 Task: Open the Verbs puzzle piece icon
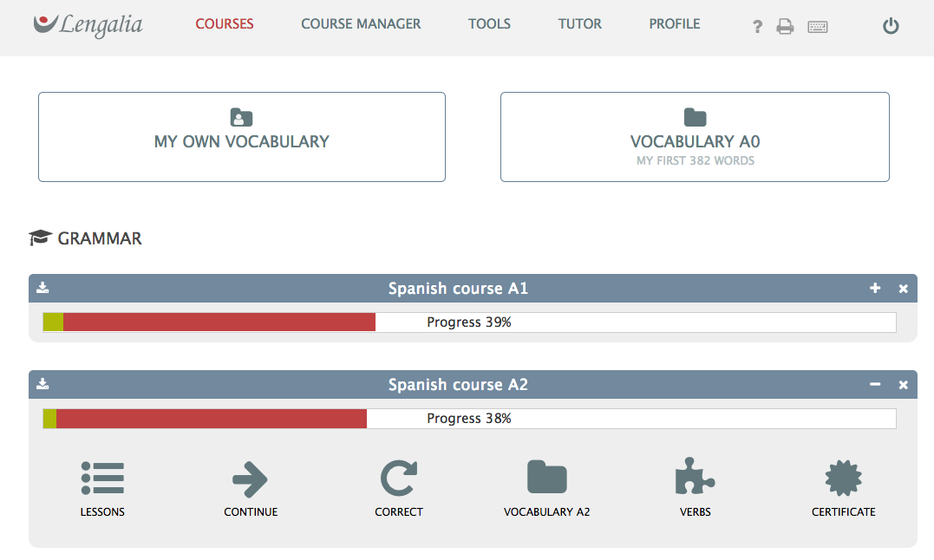coord(695,476)
